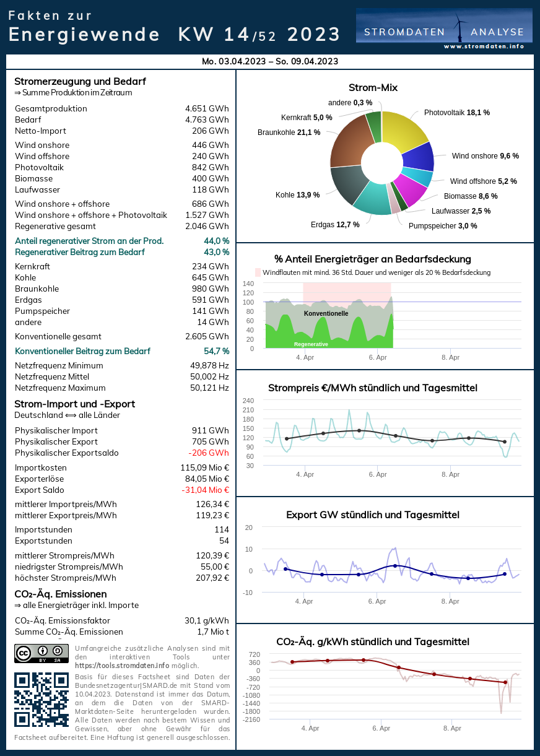Click the blue Wind onshore pie slice
Image resolution: width=540 pixels, height=756 pixels.
coord(417,157)
